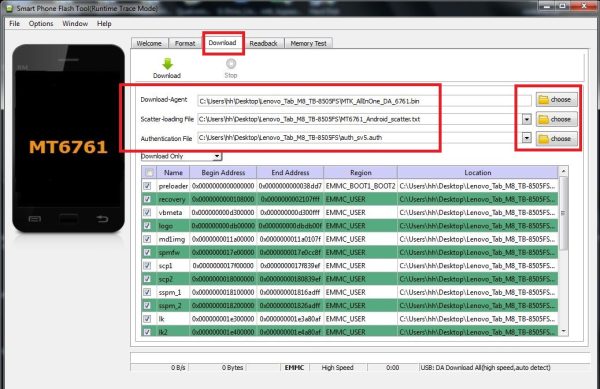Choose Download-Agent file via folder button
Screen dimensions: 600x389
pyautogui.click(x=556, y=100)
